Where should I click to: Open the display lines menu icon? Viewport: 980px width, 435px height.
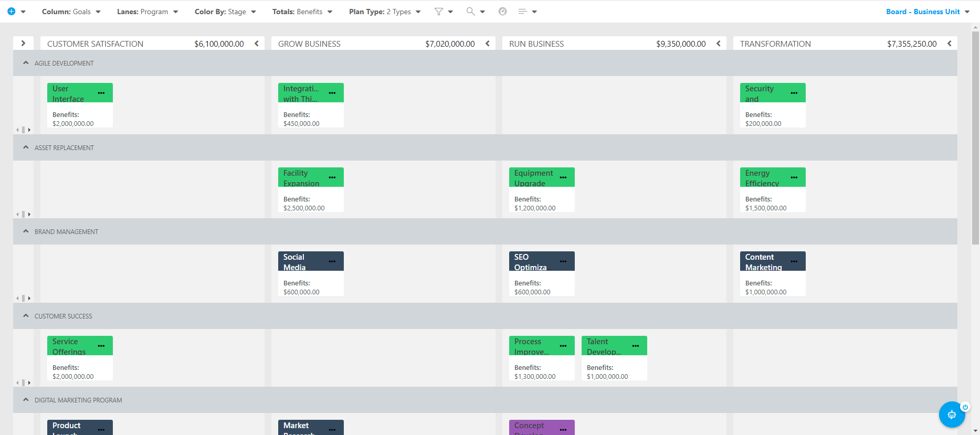pyautogui.click(x=522, y=12)
